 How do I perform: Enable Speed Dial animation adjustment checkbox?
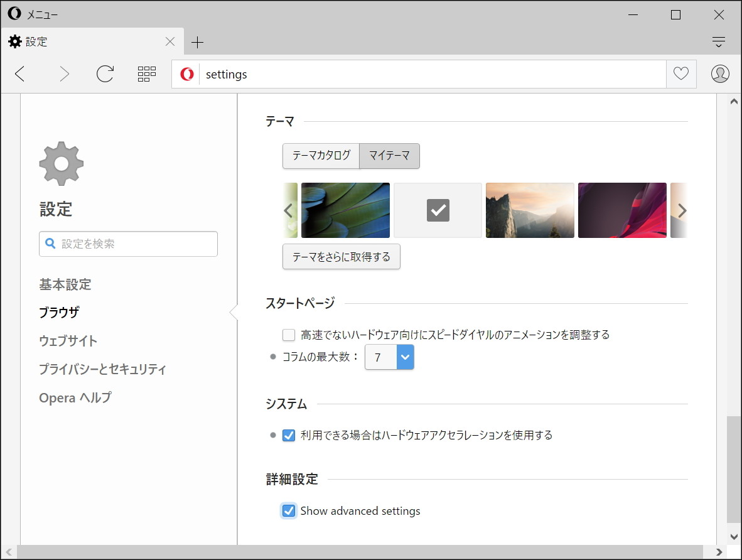[288, 335]
